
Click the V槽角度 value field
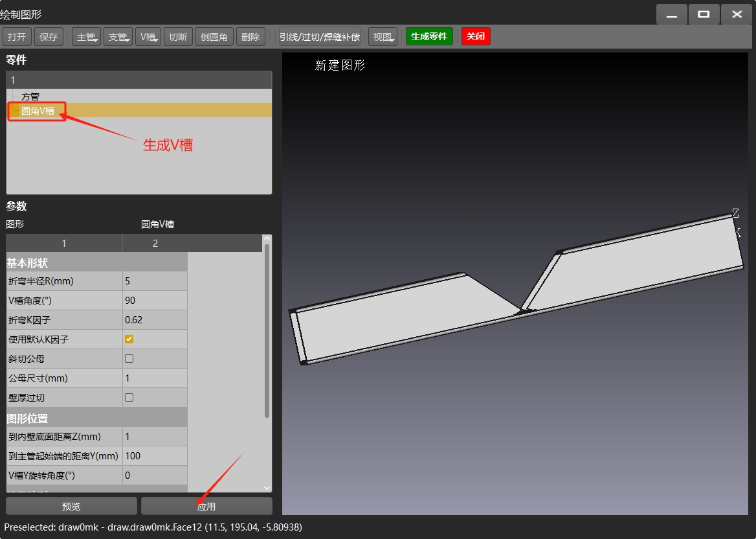coord(154,301)
